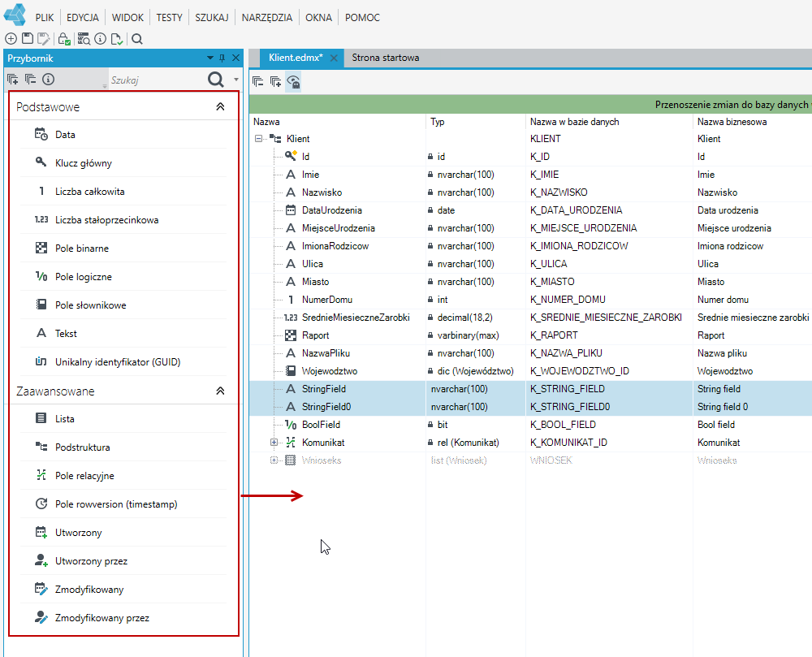
Task: Click the magnifier search icon in main toolbar
Action: coord(137,39)
